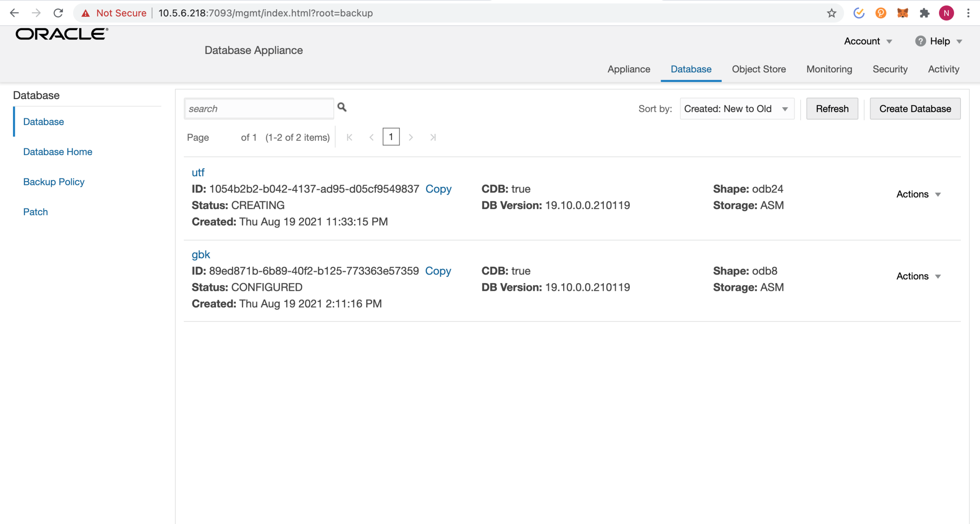The width and height of the screenshot is (980, 524).
Task: Click gbk's Created Thu Aug 19 2021 2:11:16 PM
Action: [x=286, y=304]
